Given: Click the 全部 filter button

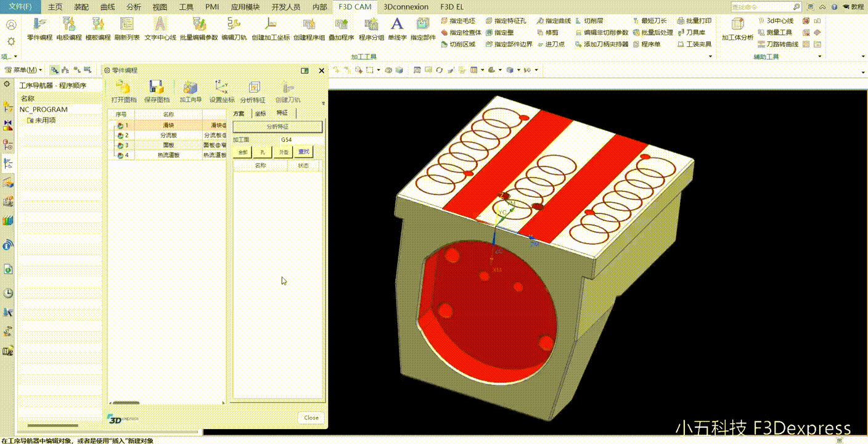Looking at the screenshot, I should pyautogui.click(x=242, y=152).
